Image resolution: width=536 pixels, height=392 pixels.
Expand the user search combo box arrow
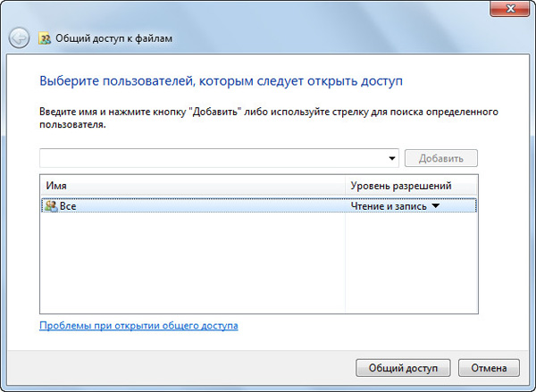(x=392, y=159)
